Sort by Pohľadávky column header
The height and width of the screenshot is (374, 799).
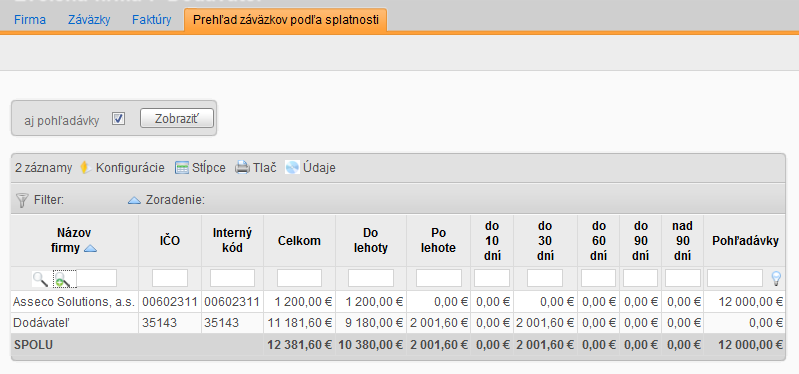point(745,241)
